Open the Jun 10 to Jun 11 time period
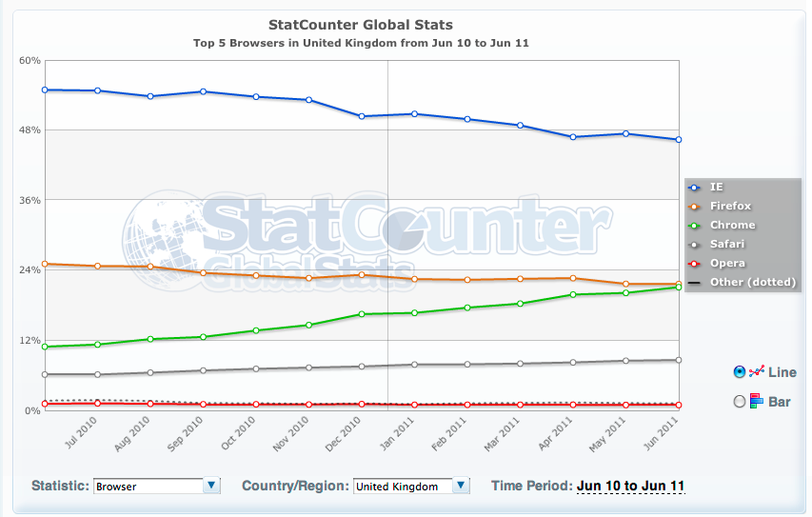The width and height of the screenshot is (812, 517). pyautogui.click(x=630, y=487)
